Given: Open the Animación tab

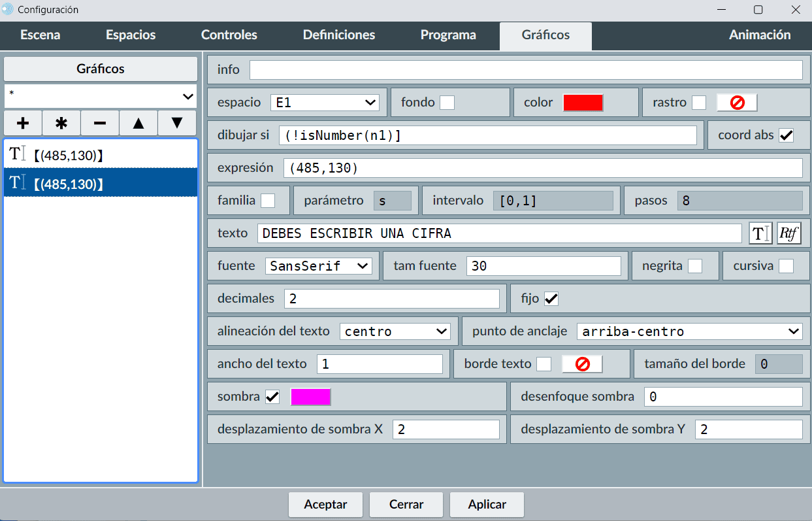Looking at the screenshot, I should point(760,35).
